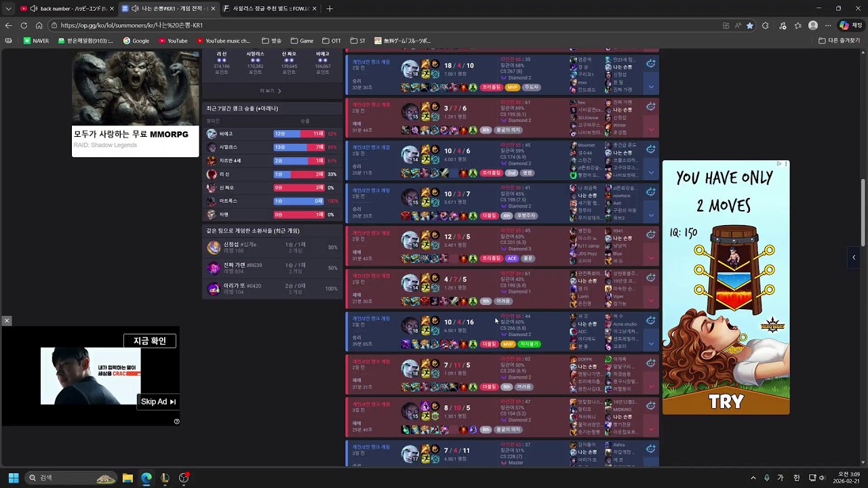Click the AI robot icon on 7/11/5 match

651,363
